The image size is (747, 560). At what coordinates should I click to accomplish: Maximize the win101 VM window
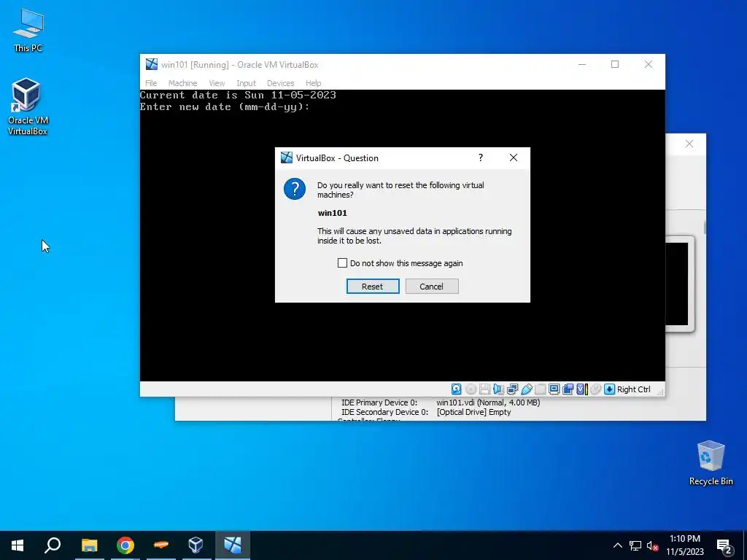tap(615, 64)
